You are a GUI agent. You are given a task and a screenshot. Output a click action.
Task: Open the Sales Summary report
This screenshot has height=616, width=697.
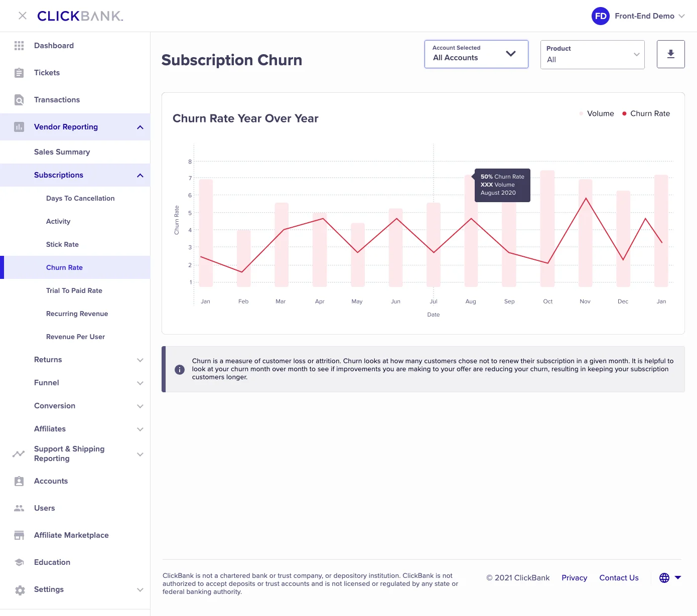click(x=62, y=152)
